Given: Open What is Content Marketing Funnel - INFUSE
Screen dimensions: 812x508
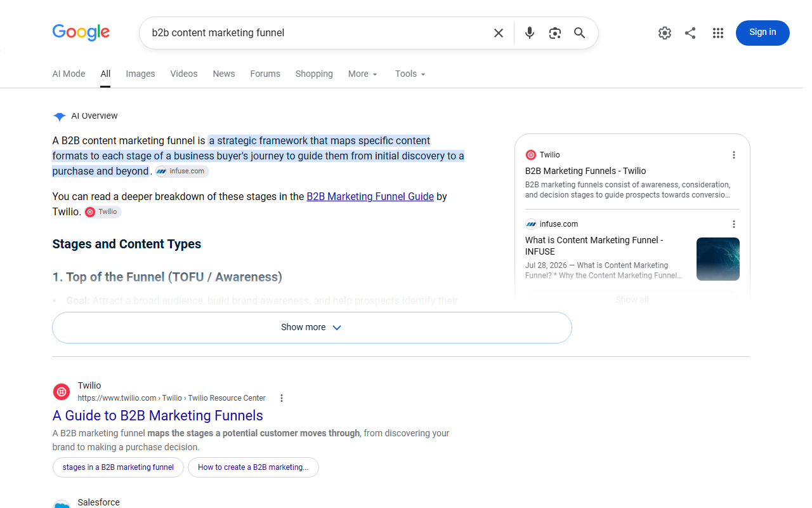Looking at the screenshot, I should (594, 246).
